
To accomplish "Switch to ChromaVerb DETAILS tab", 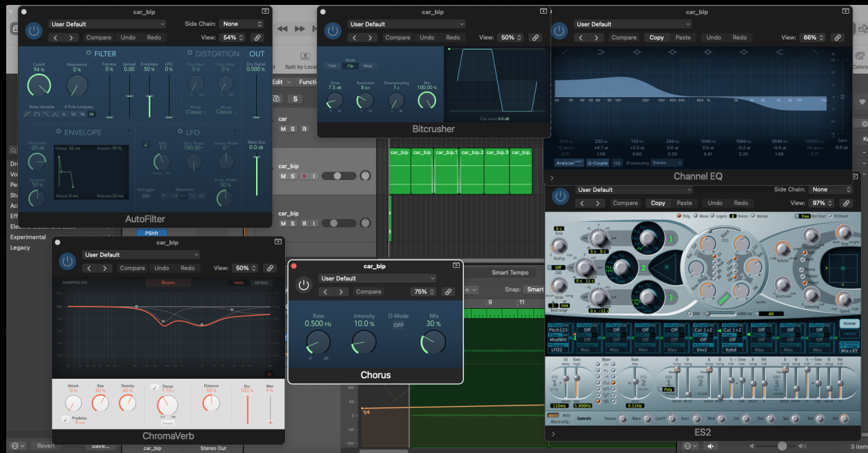I will click(x=261, y=283).
